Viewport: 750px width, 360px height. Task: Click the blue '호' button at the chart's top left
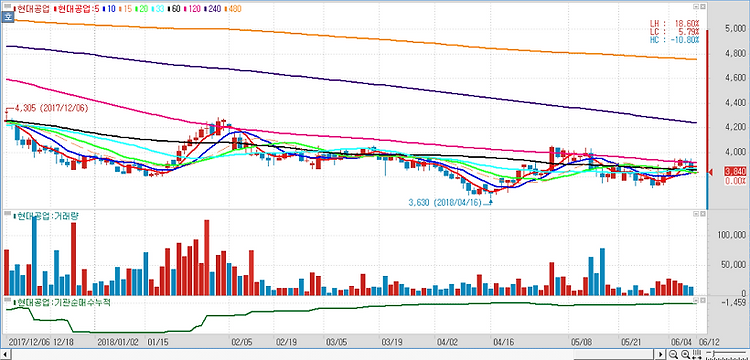7,17
